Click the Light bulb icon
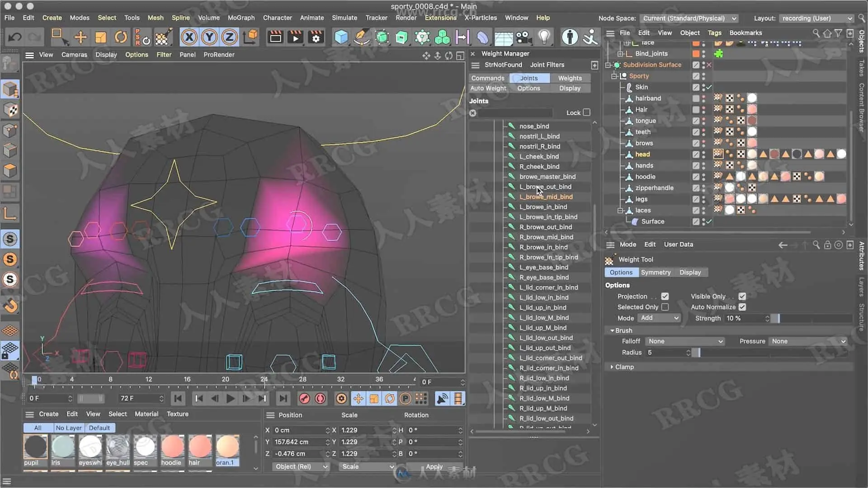The width and height of the screenshot is (868, 488). tap(544, 37)
